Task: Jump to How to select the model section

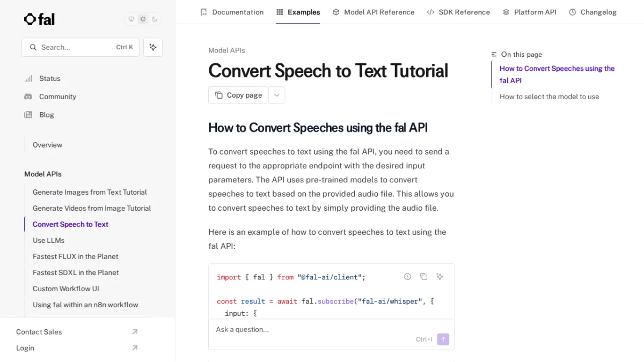Action: tap(549, 97)
